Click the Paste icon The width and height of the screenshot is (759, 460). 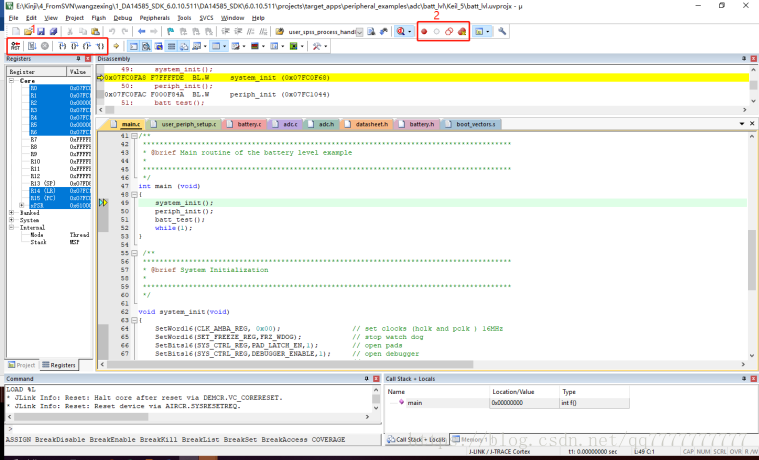click(95, 31)
